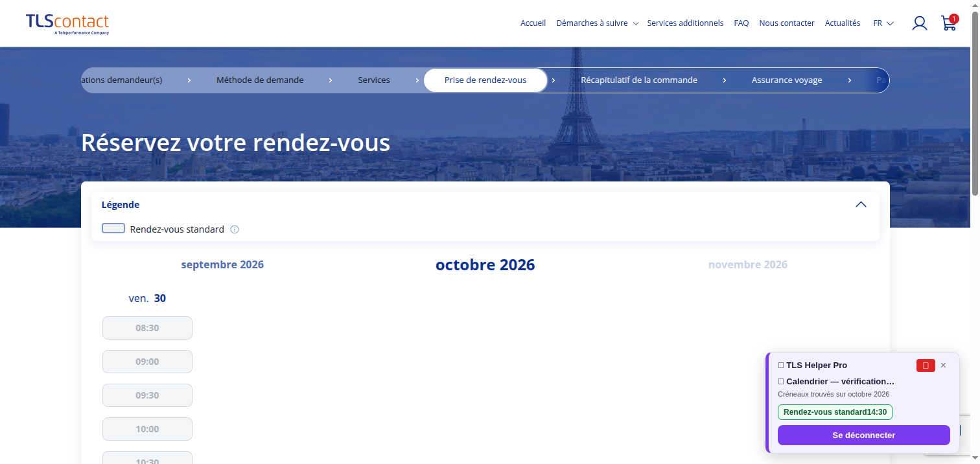Choose the 09:00 time slot

147,362
